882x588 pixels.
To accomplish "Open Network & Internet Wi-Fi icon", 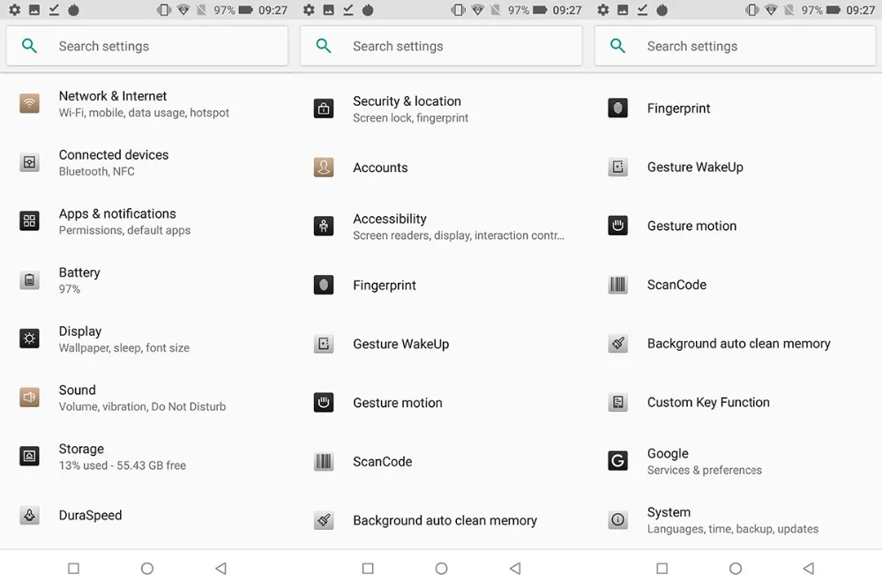I will 29,103.
